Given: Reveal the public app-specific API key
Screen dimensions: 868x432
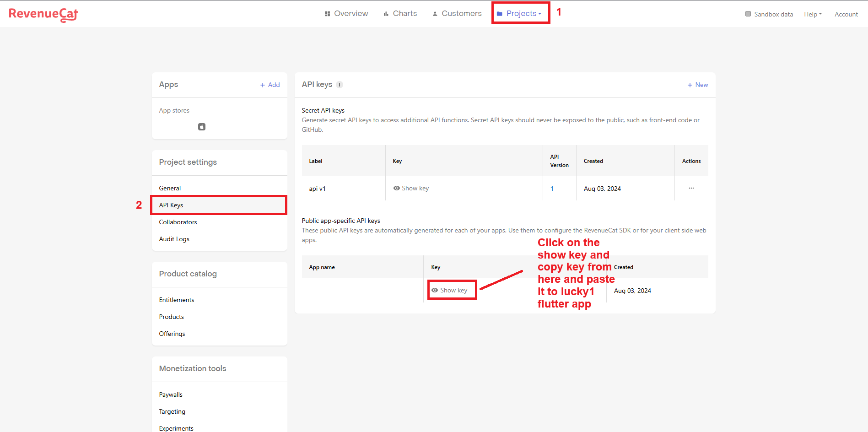Looking at the screenshot, I should pyautogui.click(x=449, y=290).
